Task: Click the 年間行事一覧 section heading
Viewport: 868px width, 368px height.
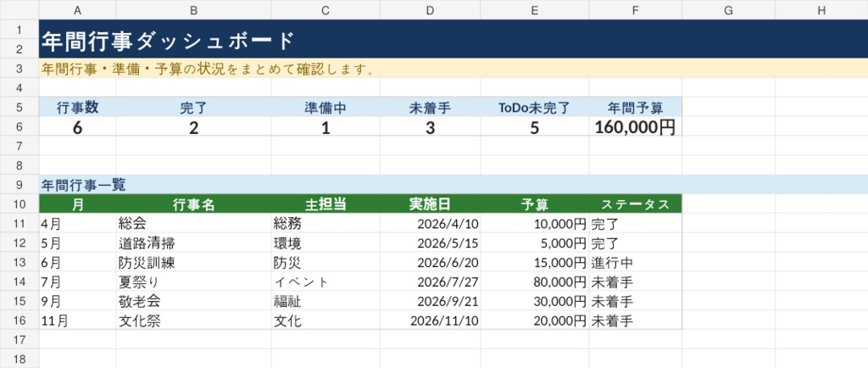Action: click(x=84, y=185)
